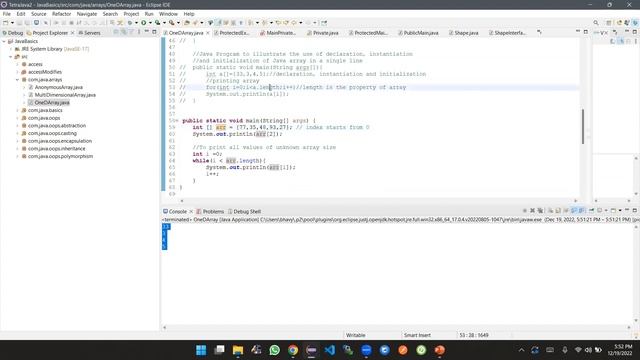The height and width of the screenshot is (360, 640).
Task: Toggle Link with Editor in Project Explorer
Action: click(x=123, y=32)
